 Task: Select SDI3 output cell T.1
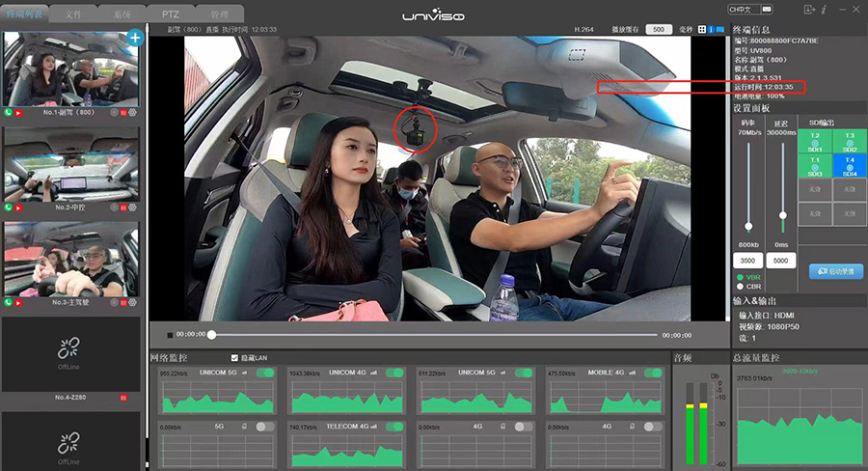814,166
